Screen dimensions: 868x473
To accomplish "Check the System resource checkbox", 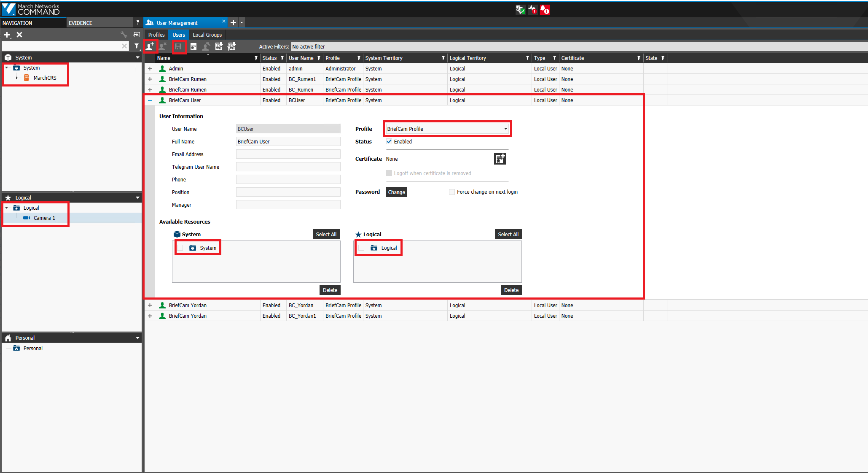I will tap(180, 248).
